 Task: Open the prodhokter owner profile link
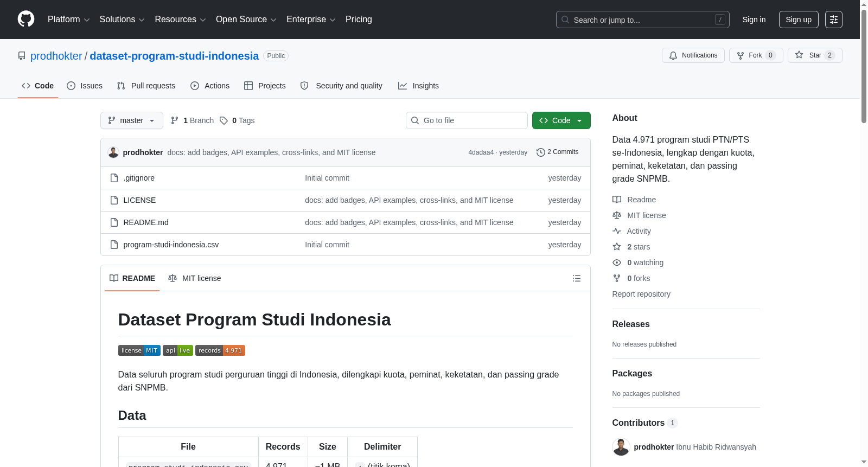(x=56, y=56)
